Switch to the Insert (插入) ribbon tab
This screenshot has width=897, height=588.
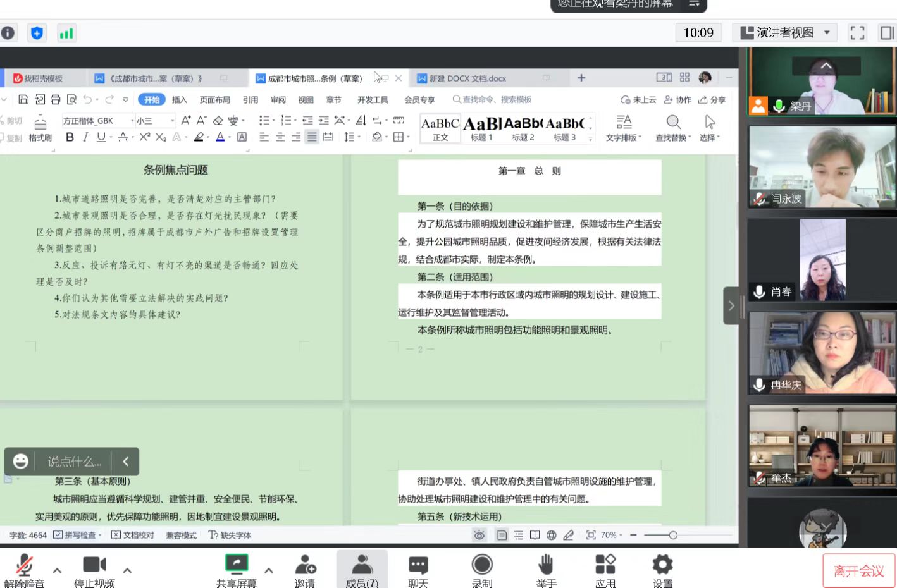(180, 100)
